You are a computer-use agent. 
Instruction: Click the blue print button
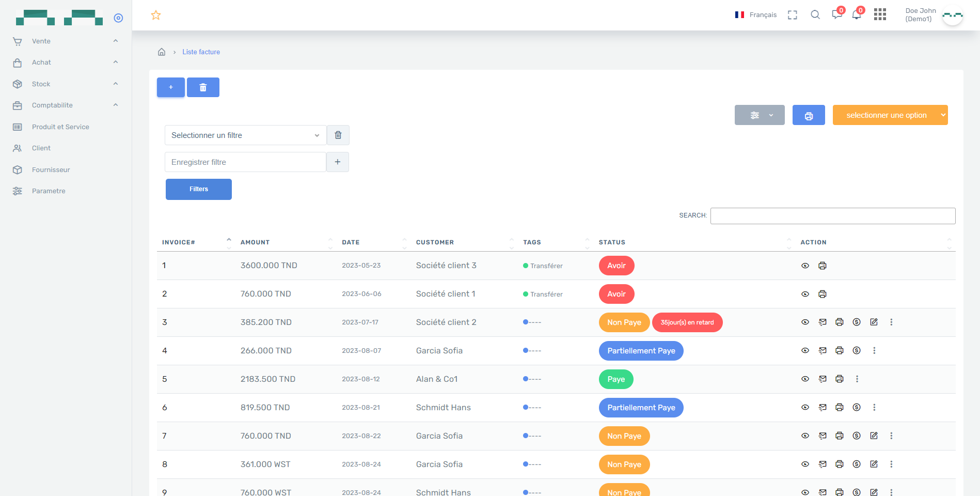tap(809, 115)
